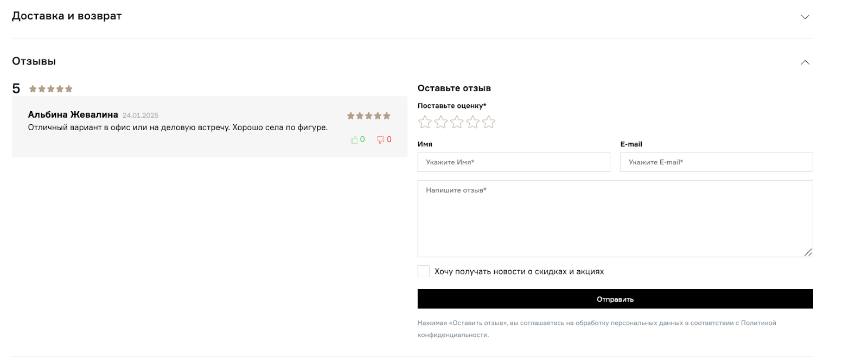Focus the Укажите E-mail input field
This screenshot has width=868, height=357.
[x=717, y=162]
